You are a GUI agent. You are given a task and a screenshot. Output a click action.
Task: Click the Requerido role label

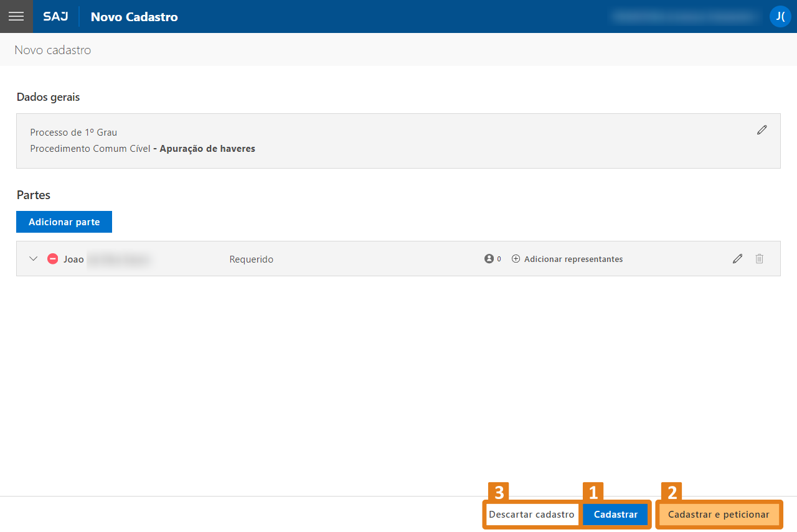coord(251,259)
